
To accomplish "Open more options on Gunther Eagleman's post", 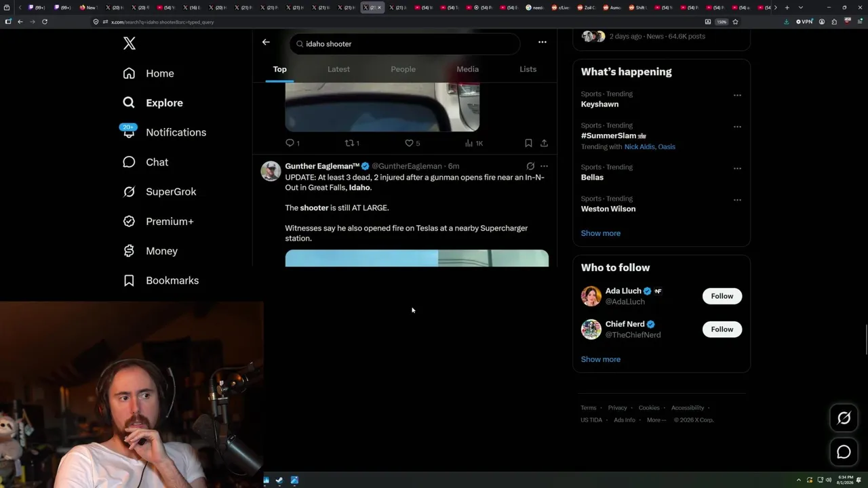I will point(544,166).
